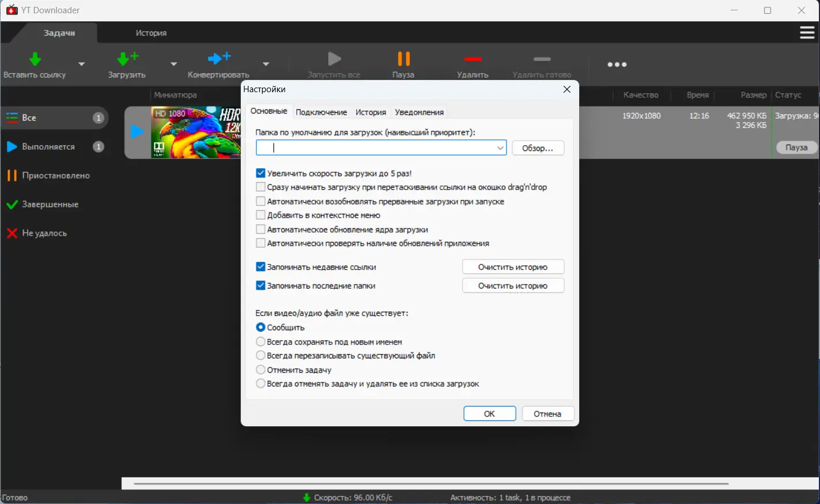
Task: Open the three-dots more options icon
Action: click(x=617, y=65)
